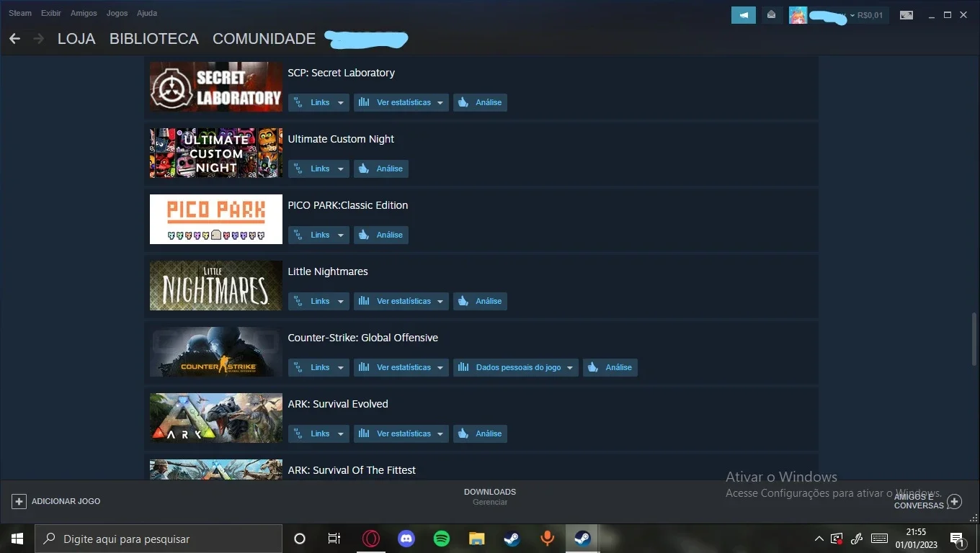Open Links dropdown for PICO PARK
The image size is (980, 553).
pyautogui.click(x=318, y=235)
